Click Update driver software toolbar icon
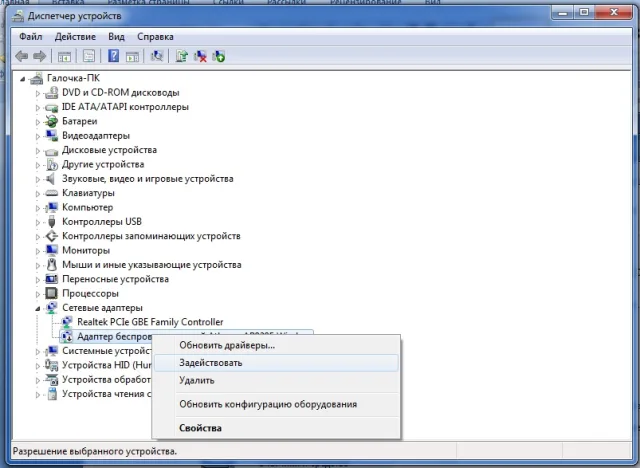 coord(181,56)
